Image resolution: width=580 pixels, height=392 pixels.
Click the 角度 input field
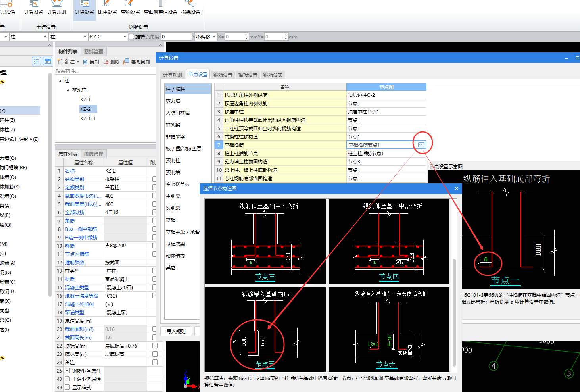tap(177, 37)
